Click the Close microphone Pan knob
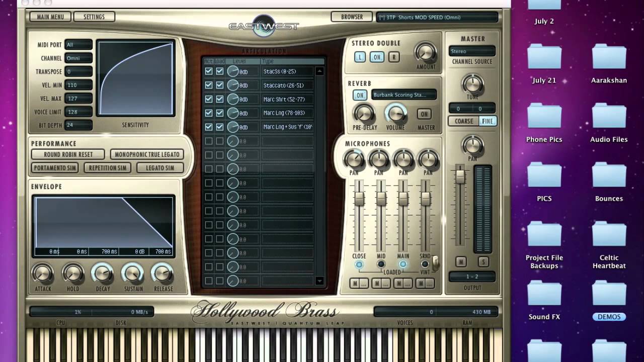This screenshot has height=362, width=644. point(354,160)
